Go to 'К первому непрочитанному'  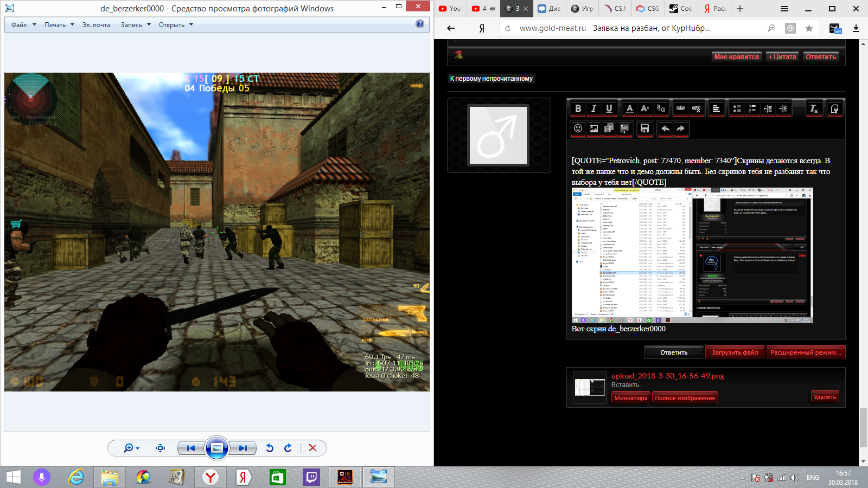click(x=491, y=79)
